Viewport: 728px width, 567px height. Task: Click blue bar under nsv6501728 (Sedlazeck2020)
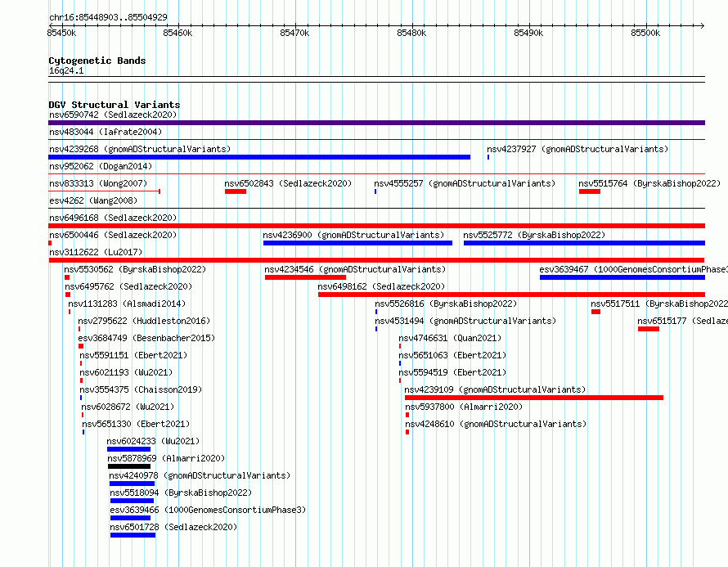pos(133,535)
